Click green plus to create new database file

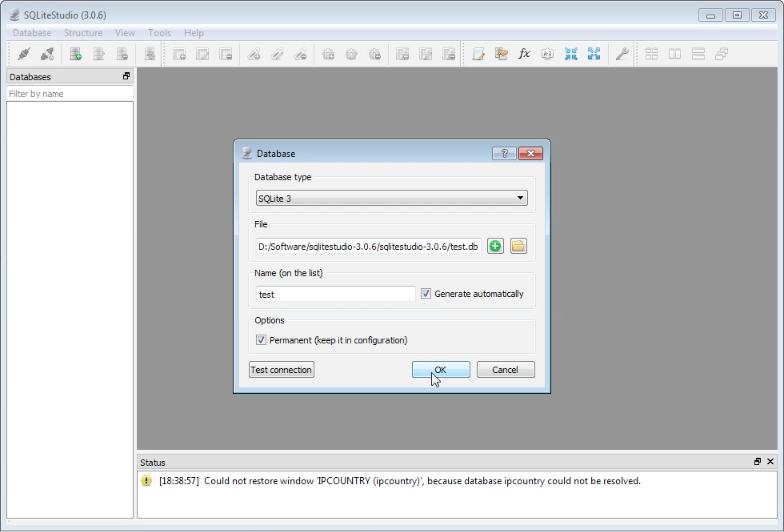coord(496,246)
